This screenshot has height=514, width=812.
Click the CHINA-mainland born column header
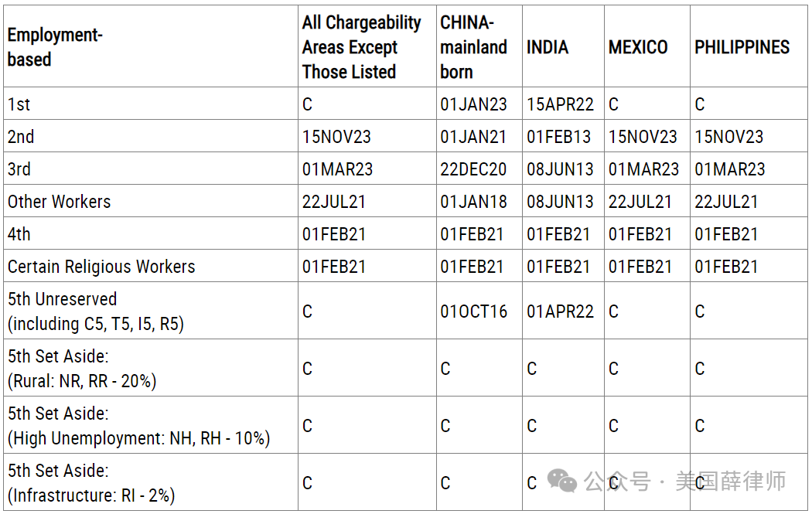click(x=473, y=47)
